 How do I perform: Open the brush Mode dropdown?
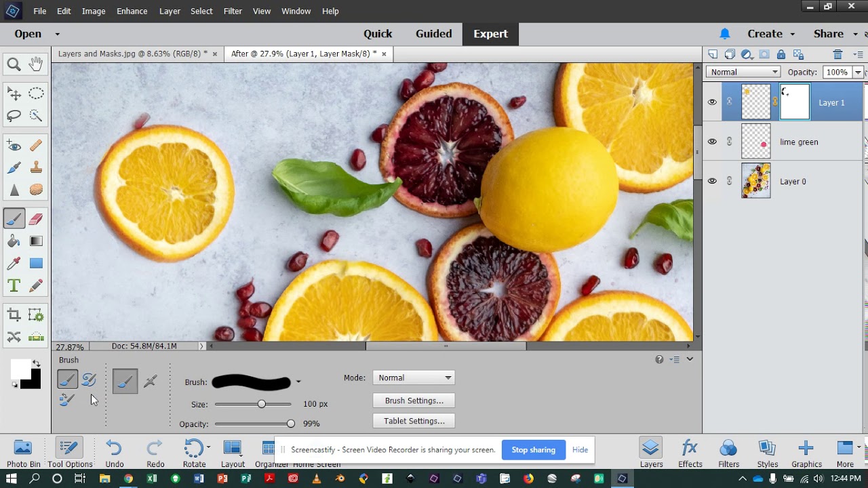414,378
